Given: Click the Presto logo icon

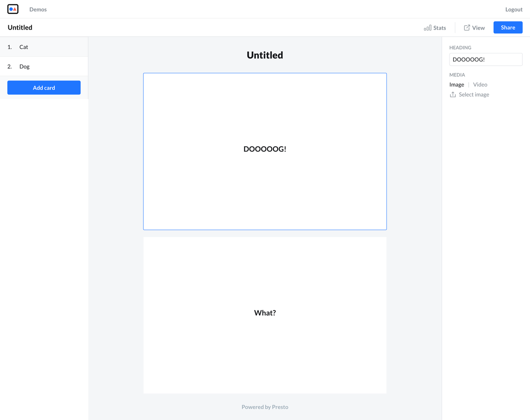Looking at the screenshot, I should (x=13, y=9).
